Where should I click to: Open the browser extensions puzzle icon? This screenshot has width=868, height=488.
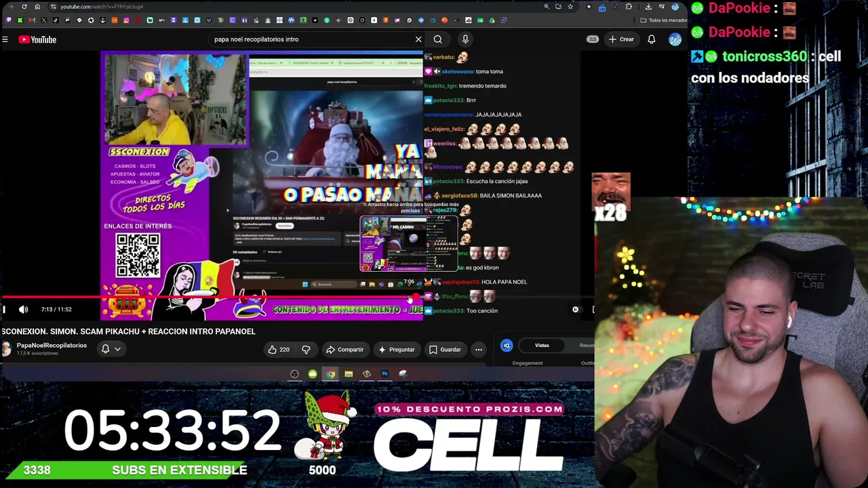click(629, 7)
